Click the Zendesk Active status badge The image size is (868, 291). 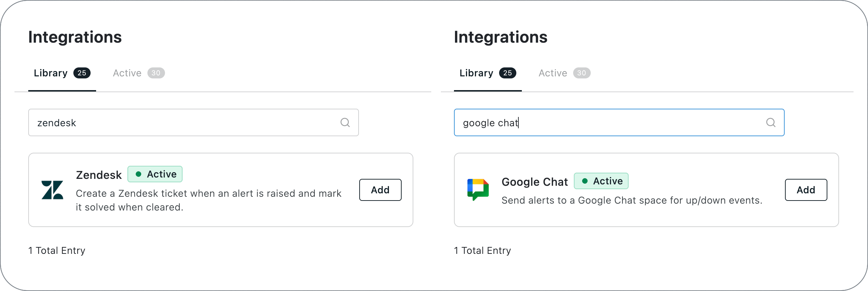155,174
